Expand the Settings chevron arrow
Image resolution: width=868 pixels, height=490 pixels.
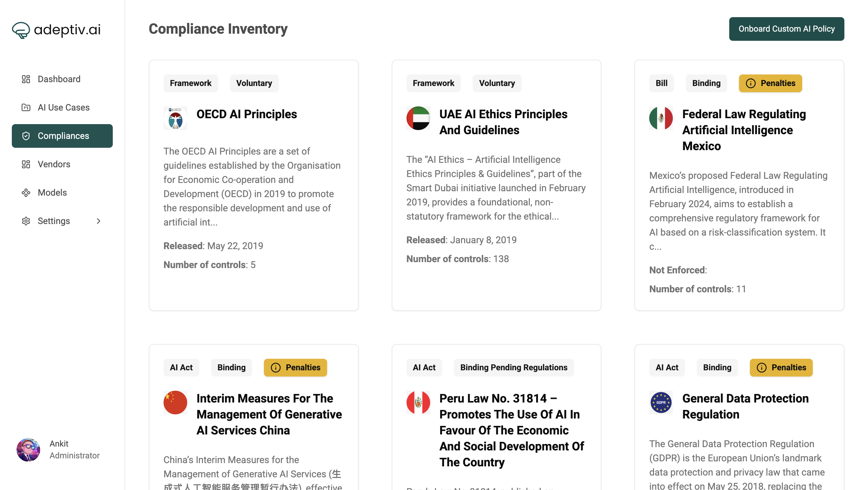point(98,221)
